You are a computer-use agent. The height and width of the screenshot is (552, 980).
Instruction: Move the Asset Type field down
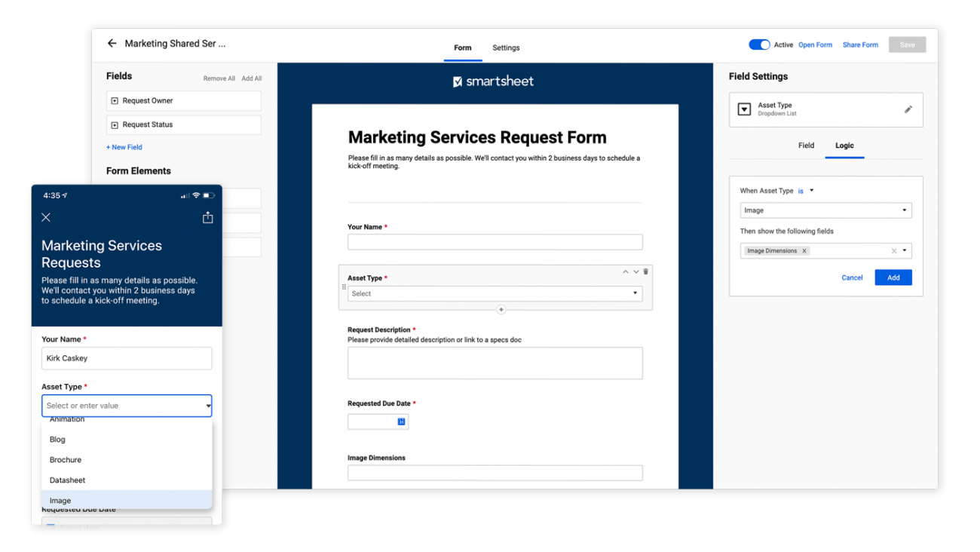pyautogui.click(x=635, y=271)
